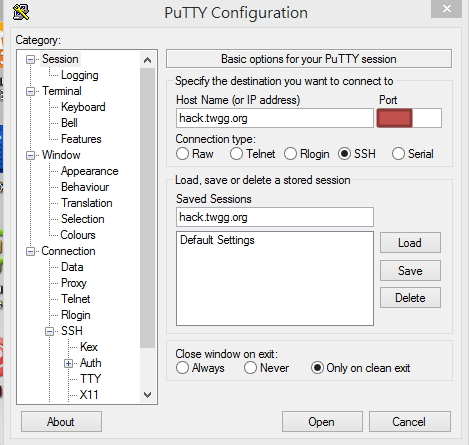Collapse the Terminal tree node
The width and height of the screenshot is (469, 445).
30,92
